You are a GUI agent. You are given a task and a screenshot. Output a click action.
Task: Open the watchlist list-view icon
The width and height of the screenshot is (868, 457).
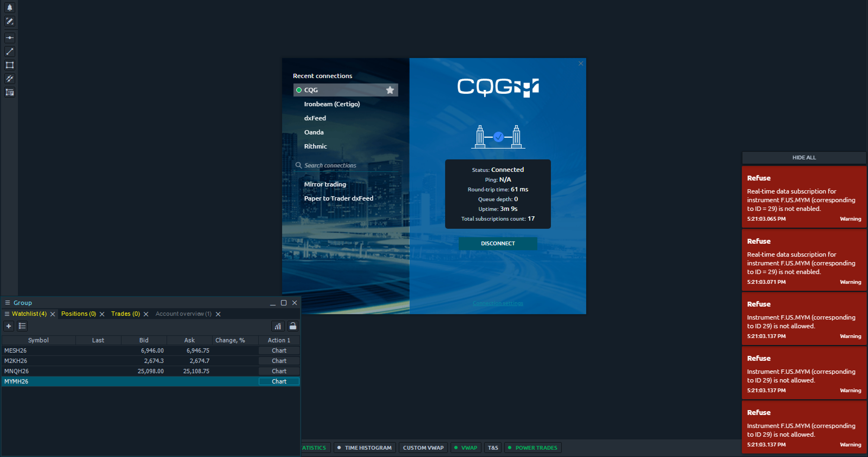[x=22, y=326]
